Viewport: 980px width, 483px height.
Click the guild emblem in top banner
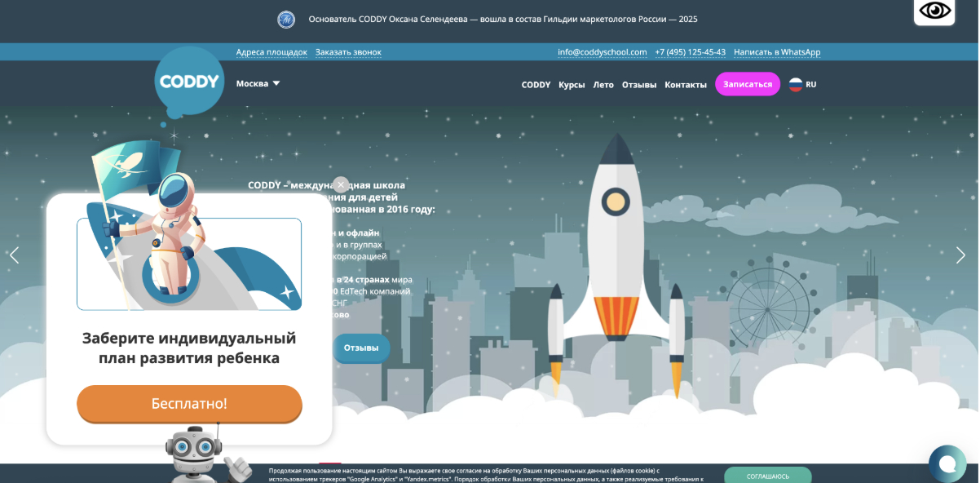click(x=286, y=19)
